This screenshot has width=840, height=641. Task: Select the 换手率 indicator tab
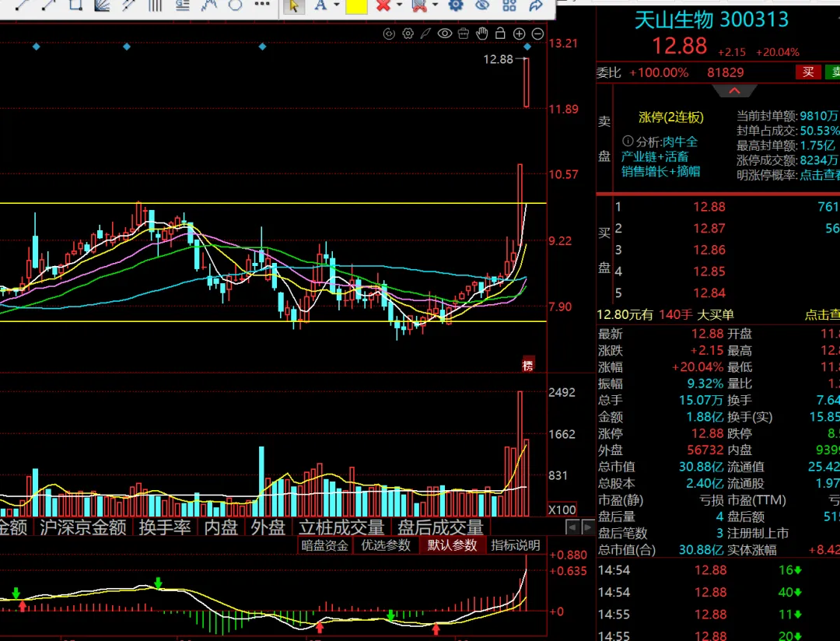165,527
